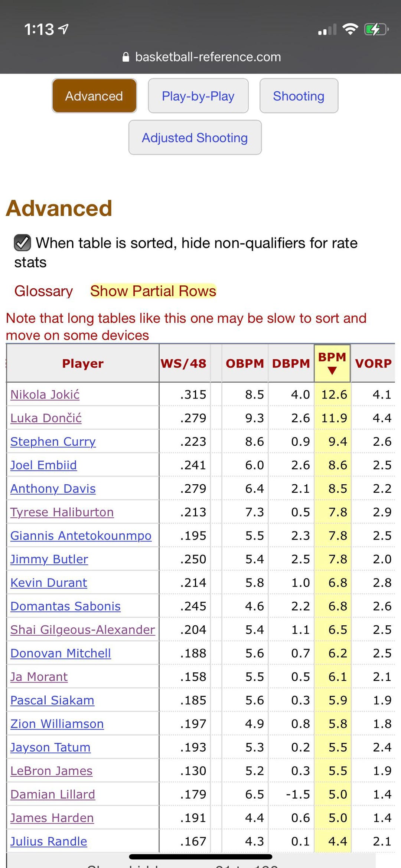
Task: Tap the location arrow icon in status bar
Action: point(64,29)
